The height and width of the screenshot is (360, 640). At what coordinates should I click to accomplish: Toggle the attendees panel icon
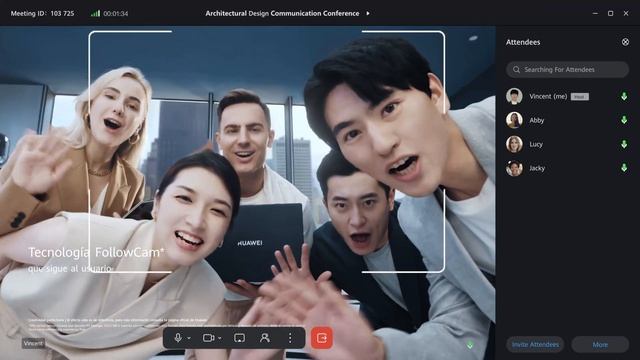point(265,338)
